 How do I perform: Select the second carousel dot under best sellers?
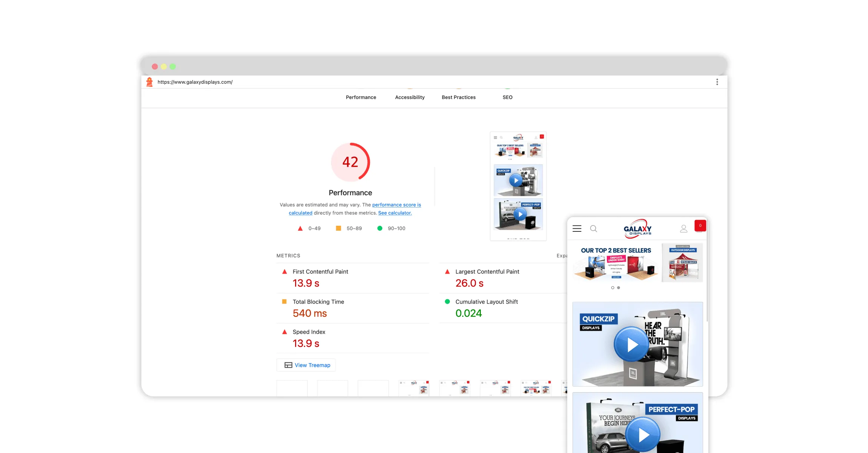[618, 288]
